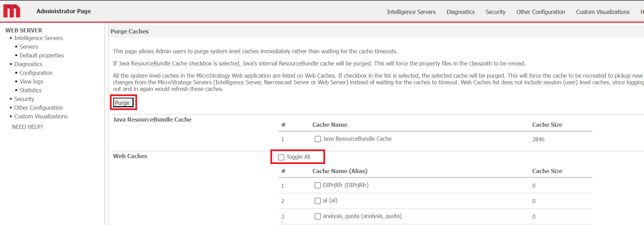Click the NEED HELP? link

click(x=27, y=126)
